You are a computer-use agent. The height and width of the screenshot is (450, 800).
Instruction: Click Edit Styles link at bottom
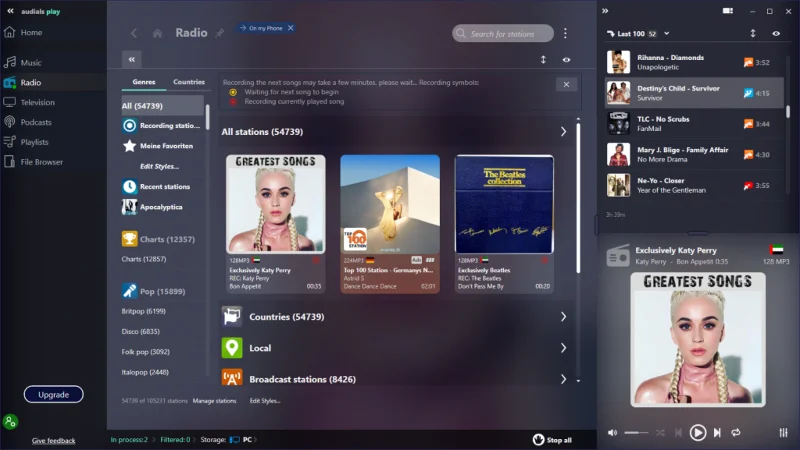tap(265, 401)
